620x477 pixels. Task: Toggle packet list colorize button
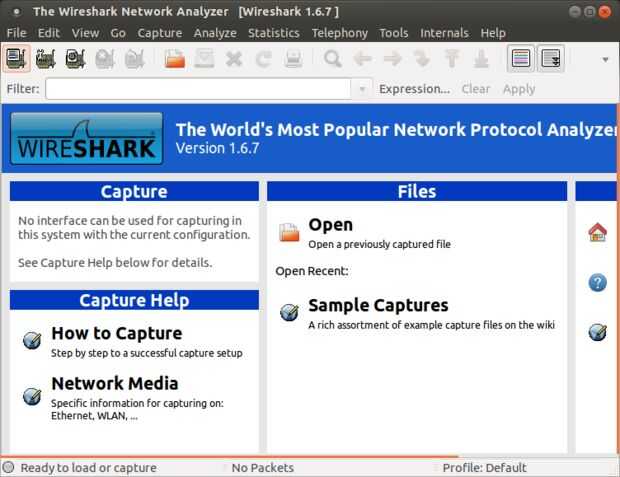coord(521,59)
